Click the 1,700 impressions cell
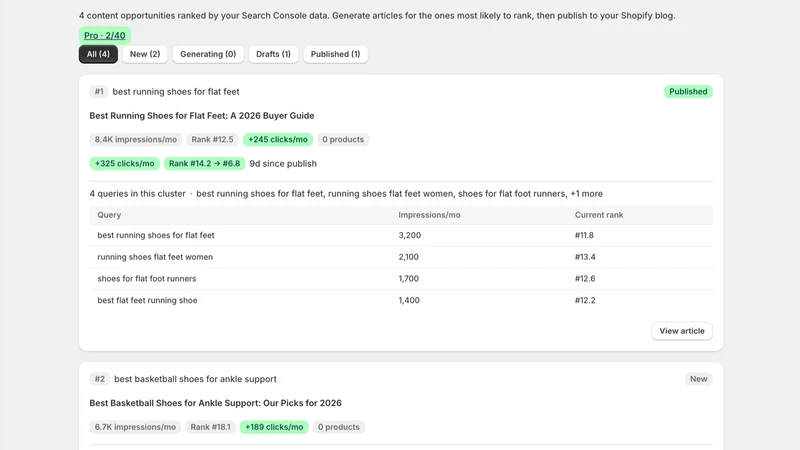This screenshot has height=450, width=800. [409, 279]
